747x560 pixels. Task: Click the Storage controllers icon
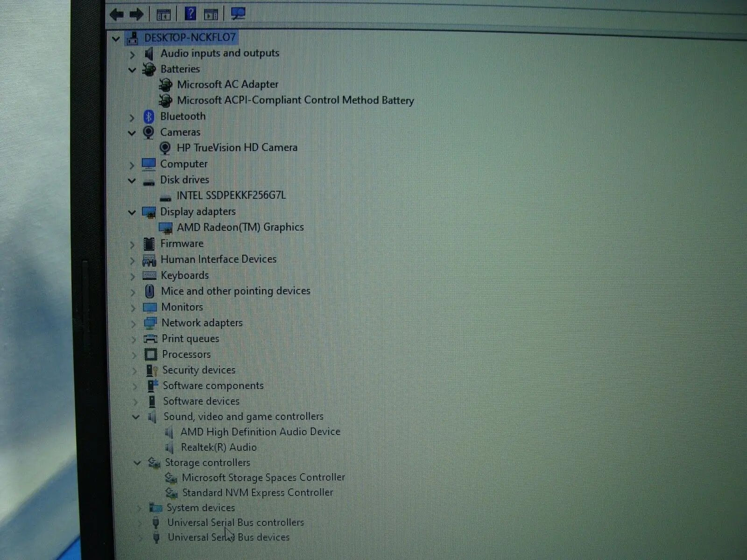154,462
